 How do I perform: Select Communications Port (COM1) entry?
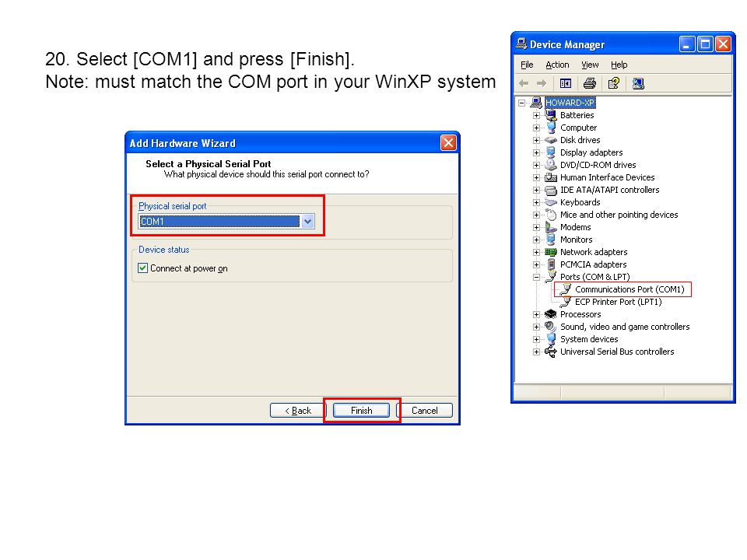630,289
